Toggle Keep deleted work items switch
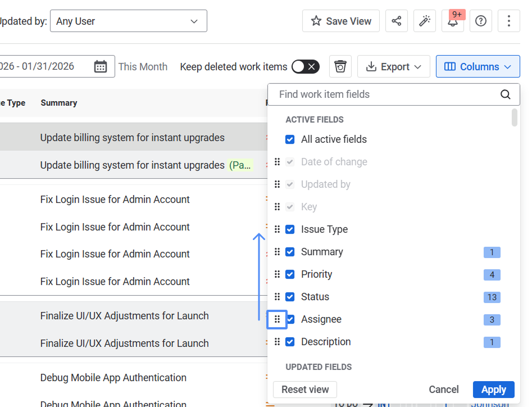Screen dimensions: 532x407 [306, 67]
